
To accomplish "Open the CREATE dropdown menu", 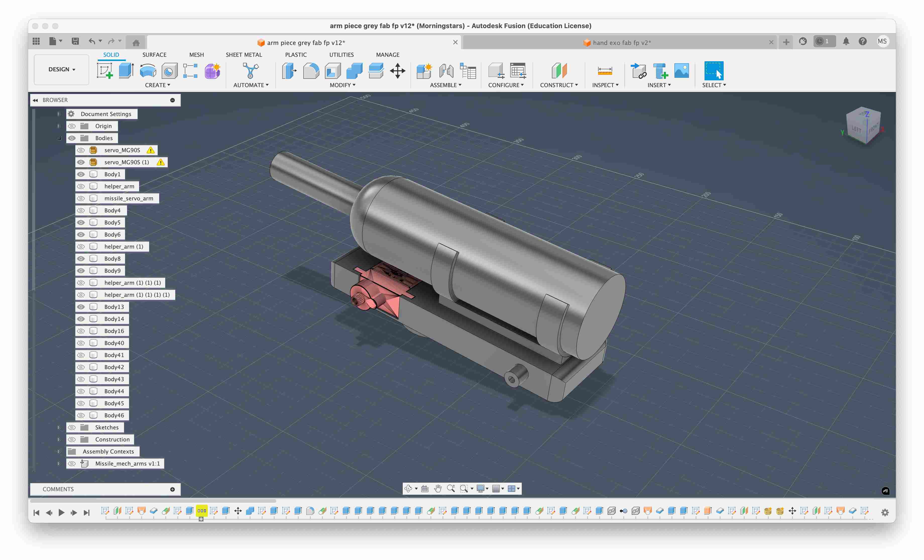I will (x=157, y=85).
